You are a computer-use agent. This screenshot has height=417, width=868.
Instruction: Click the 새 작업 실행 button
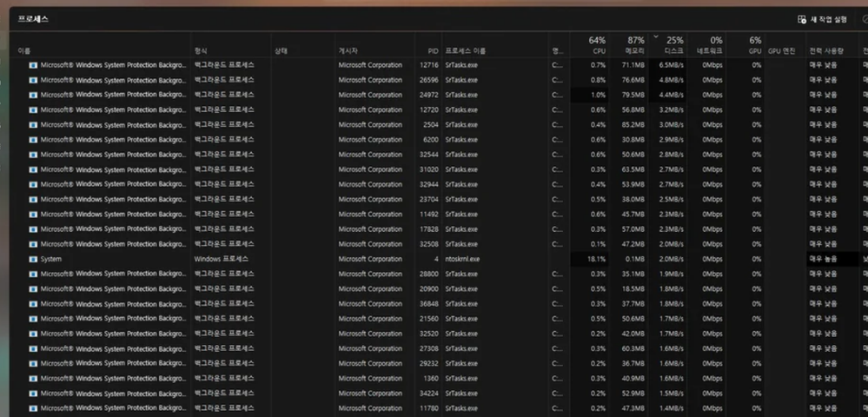(822, 19)
